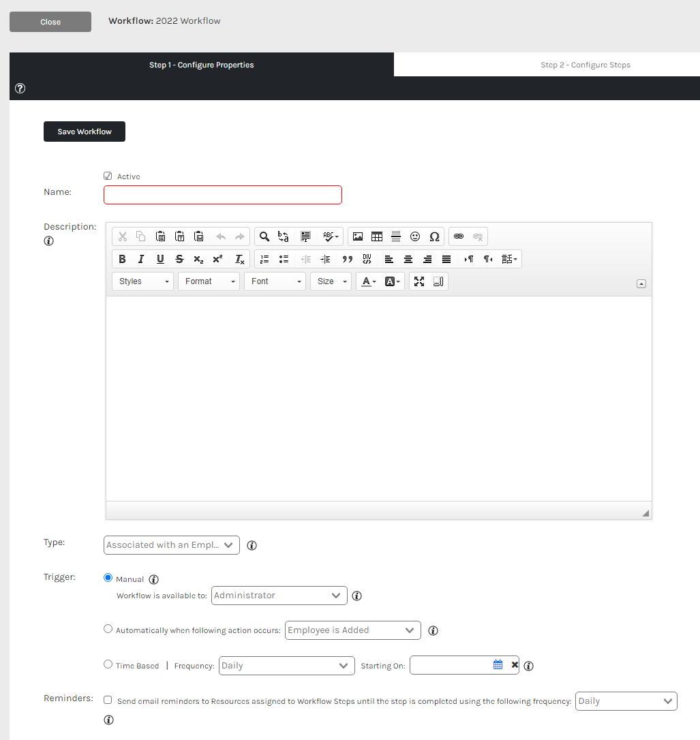The image size is (700, 740).
Task: Select the Manual trigger radio button
Action: coord(108,578)
